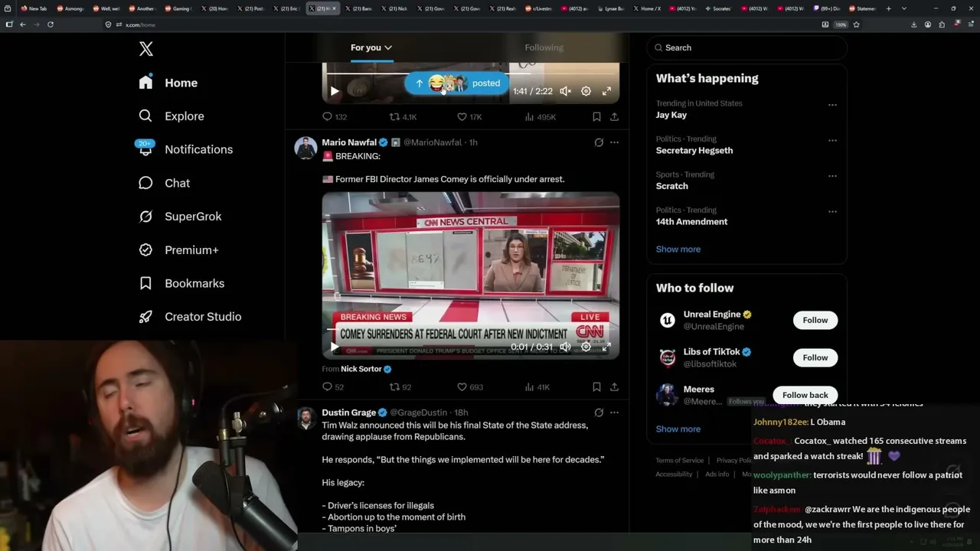Open Chat via the speech bubble icon
Viewport: 980px width, 551px height.
point(145,183)
